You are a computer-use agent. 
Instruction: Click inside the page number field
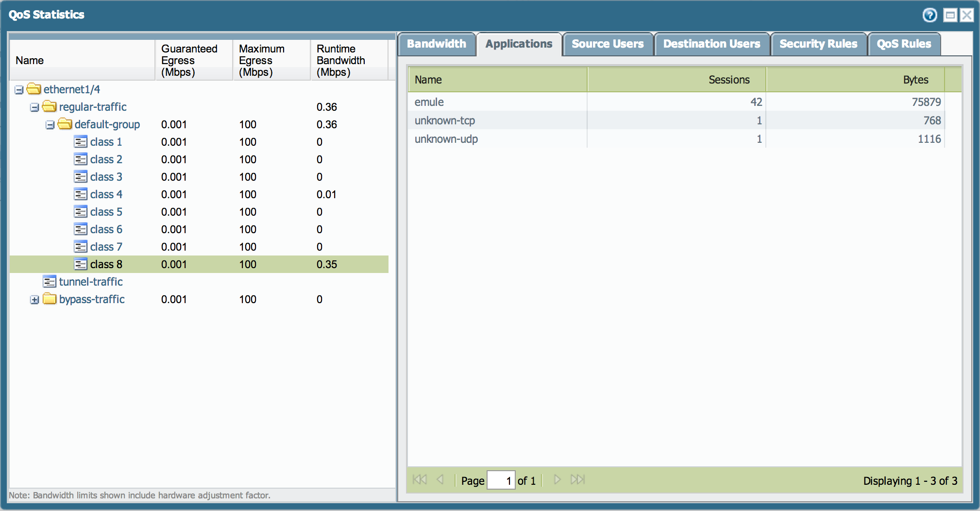pos(502,480)
